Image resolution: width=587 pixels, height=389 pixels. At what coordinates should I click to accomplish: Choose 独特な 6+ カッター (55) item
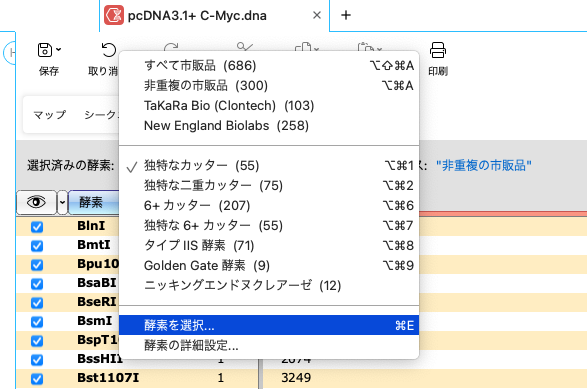click(x=269, y=225)
